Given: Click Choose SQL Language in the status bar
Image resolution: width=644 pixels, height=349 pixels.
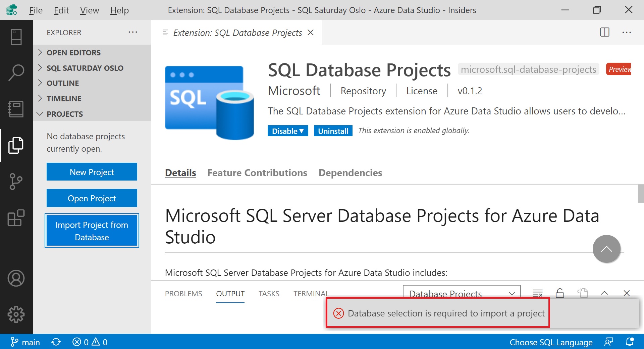Looking at the screenshot, I should tap(551, 342).
